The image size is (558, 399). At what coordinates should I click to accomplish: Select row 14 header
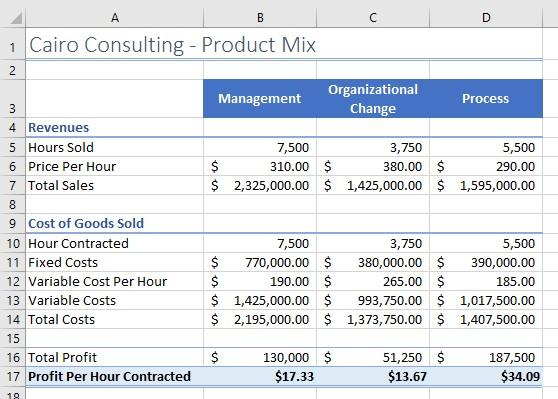[12, 319]
